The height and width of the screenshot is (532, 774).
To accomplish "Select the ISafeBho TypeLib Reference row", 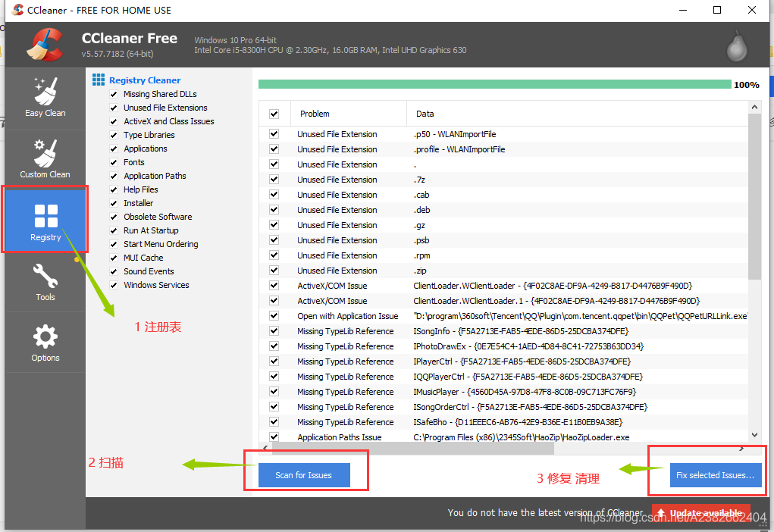I will tap(503, 422).
